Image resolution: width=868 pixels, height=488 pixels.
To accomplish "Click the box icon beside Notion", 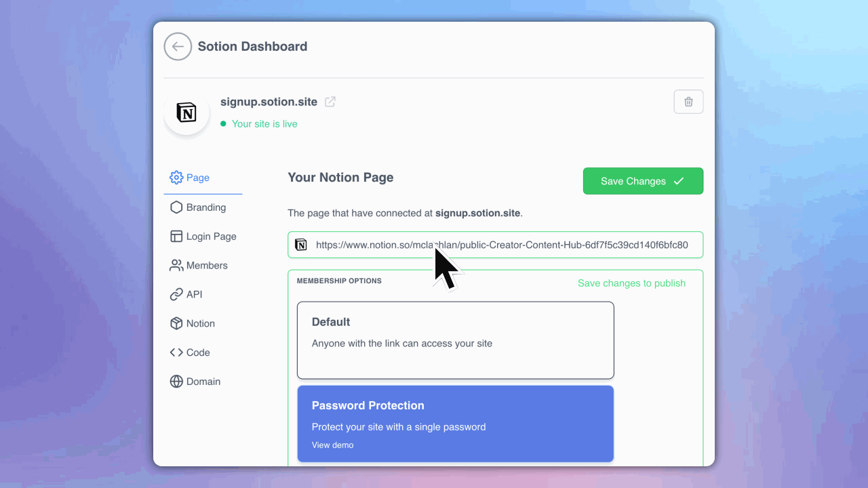I will (176, 323).
